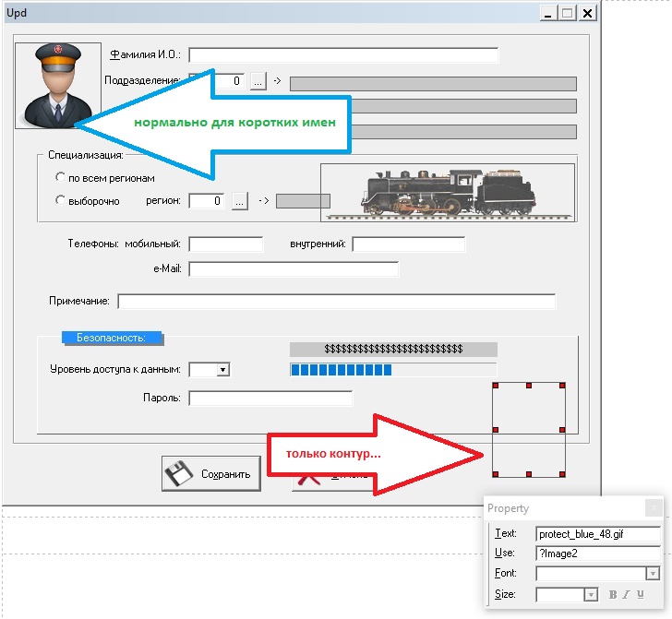Expand the Font dropdown in Property panel
Screen dimensions: 672x619
[x=653, y=574]
